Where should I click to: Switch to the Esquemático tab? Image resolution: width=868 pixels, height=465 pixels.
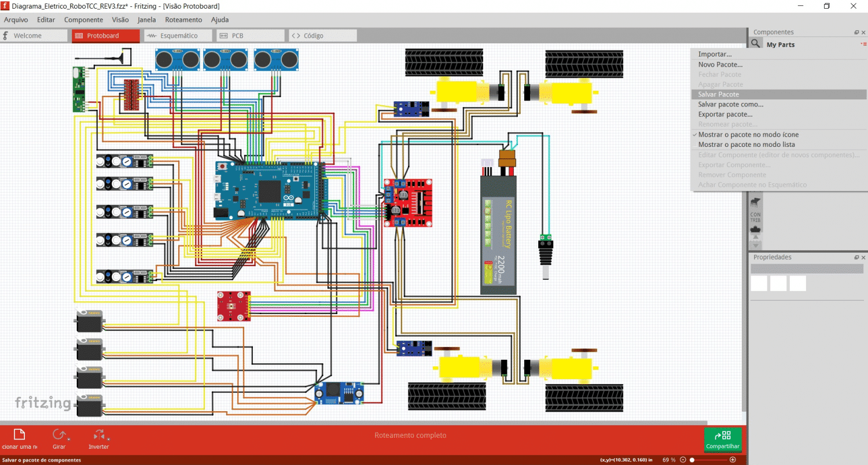[x=178, y=36]
